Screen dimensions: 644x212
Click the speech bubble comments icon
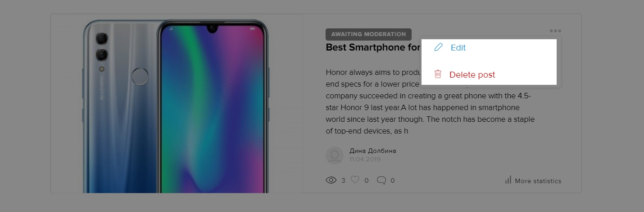point(381,180)
